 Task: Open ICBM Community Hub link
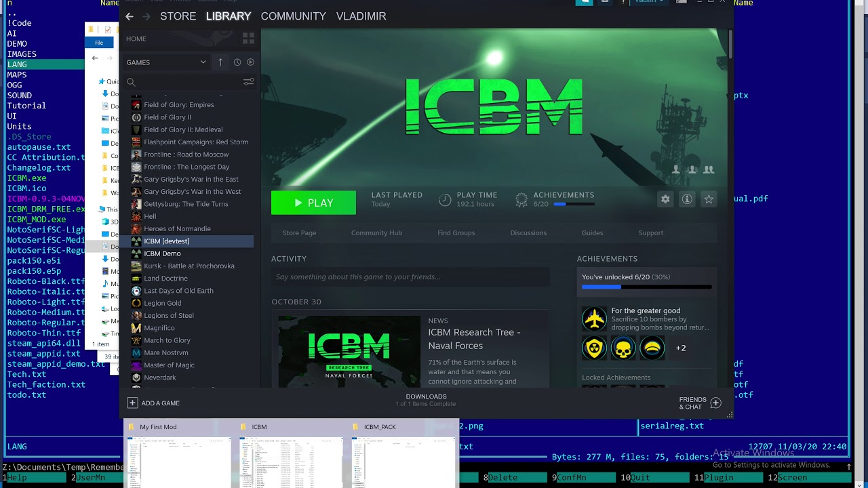coord(376,232)
